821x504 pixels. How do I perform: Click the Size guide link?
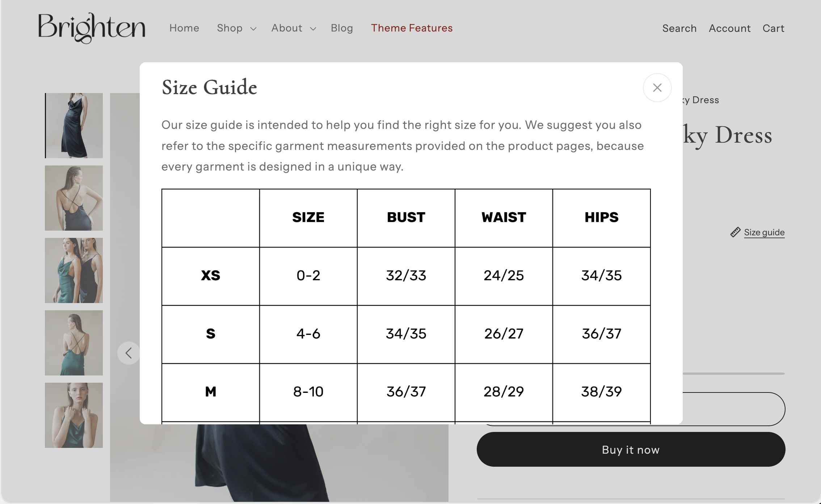[x=764, y=232]
